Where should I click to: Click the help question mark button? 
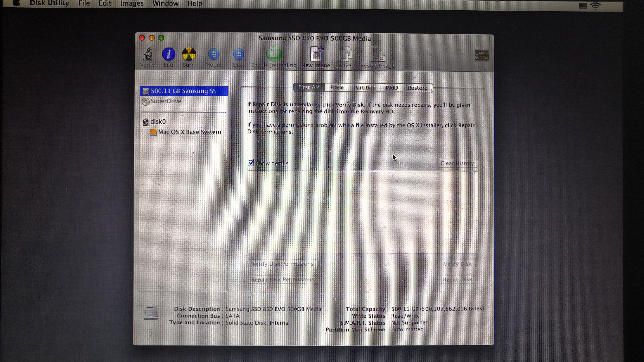(151, 334)
